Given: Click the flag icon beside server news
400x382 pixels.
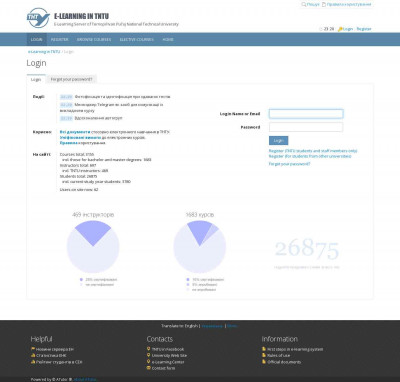Looking at the screenshot, I should tap(33, 349).
